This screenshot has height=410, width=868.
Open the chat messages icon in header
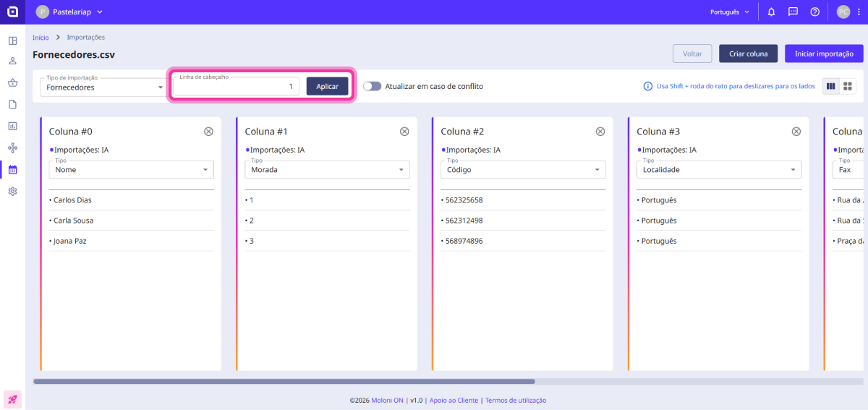[793, 12]
